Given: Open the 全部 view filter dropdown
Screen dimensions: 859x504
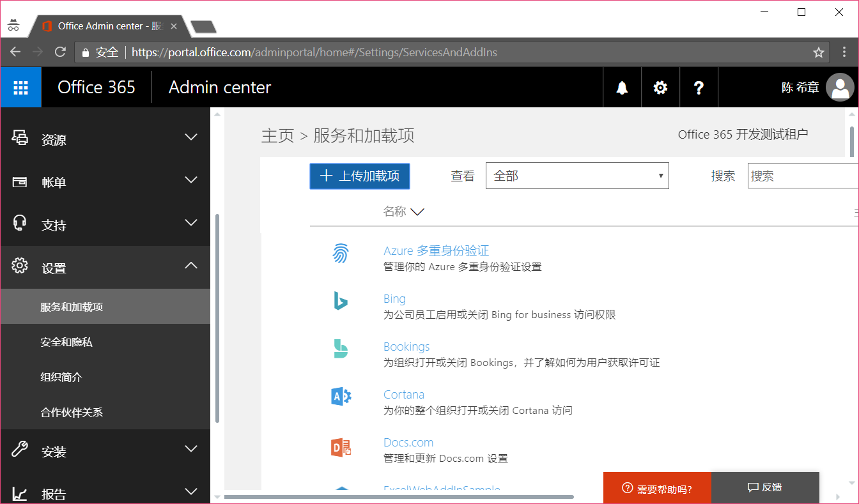Looking at the screenshot, I should click(577, 175).
